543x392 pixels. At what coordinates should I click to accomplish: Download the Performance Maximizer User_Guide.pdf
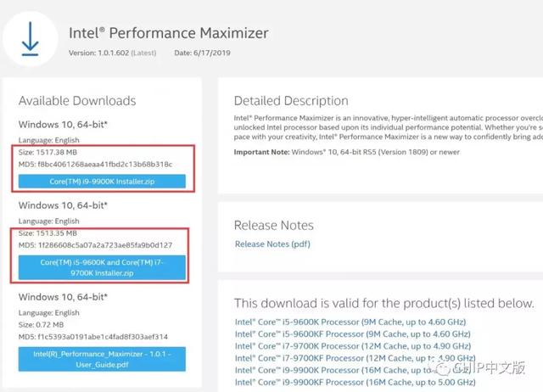pyautogui.click(x=102, y=359)
